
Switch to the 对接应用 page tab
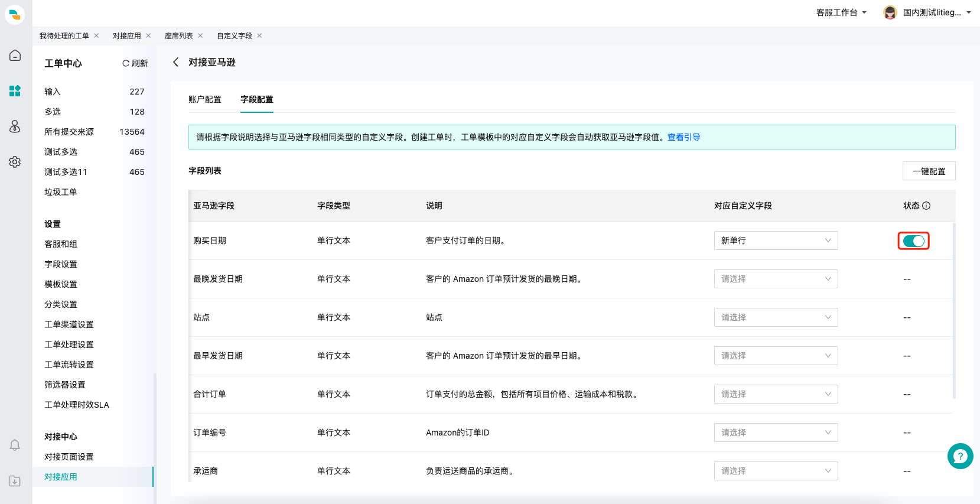(x=127, y=35)
